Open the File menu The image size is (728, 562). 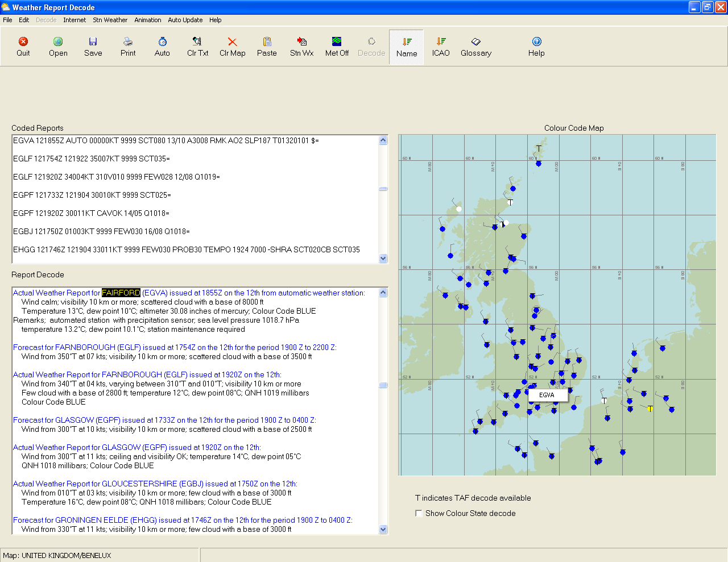pyautogui.click(x=7, y=20)
